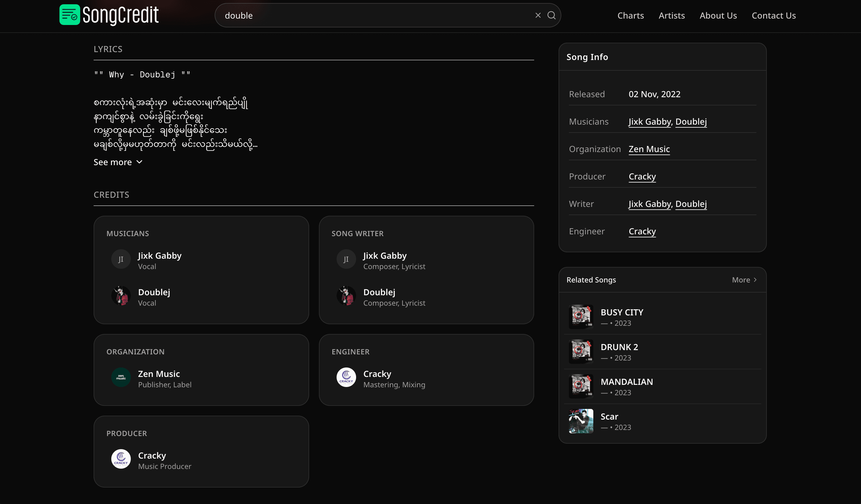Open the Artists page
Image resolution: width=861 pixels, height=504 pixels.
coord(671,15)
